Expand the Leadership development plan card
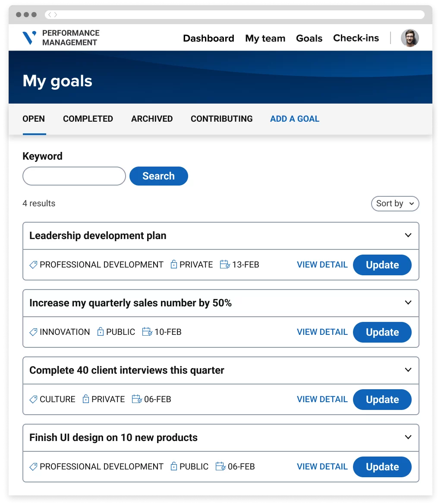 click(408, 235)
